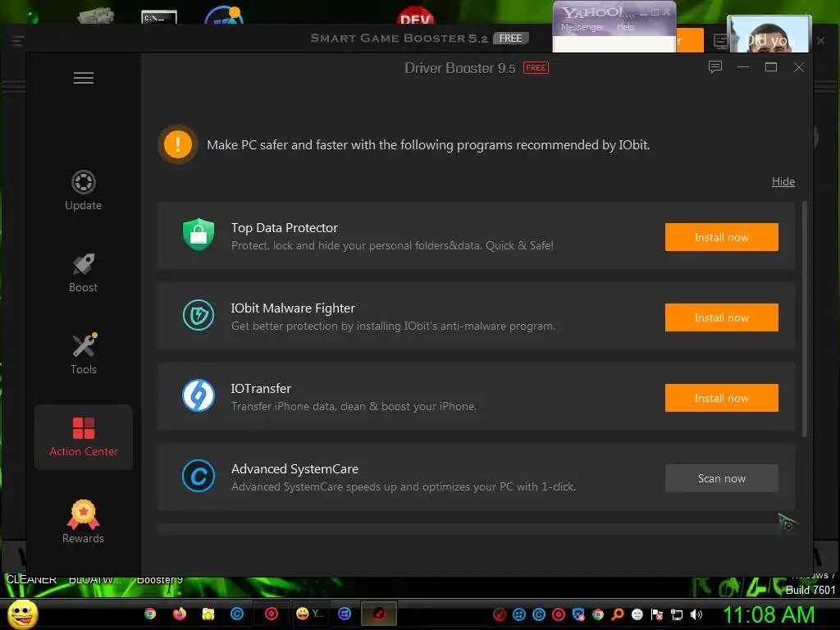Click the Top Data Protector shield icon
Image resolution: width=840 pixels, height=630 pixels.
coord(199,235)
